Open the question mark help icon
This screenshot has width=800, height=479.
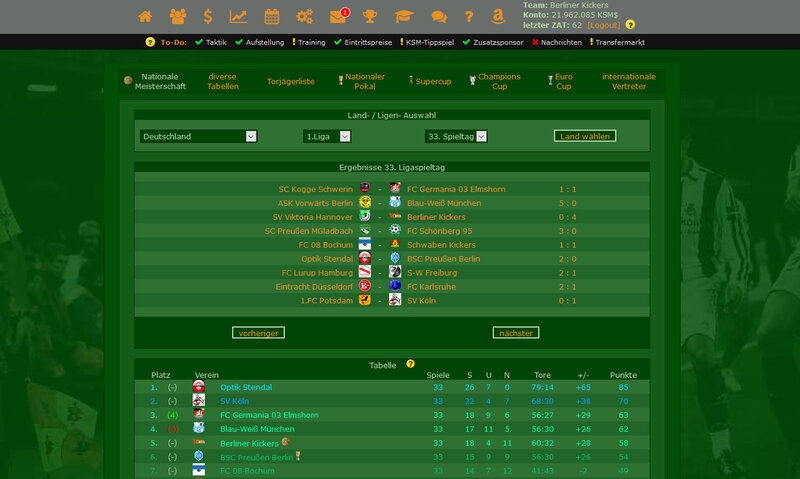coord(469,17)
